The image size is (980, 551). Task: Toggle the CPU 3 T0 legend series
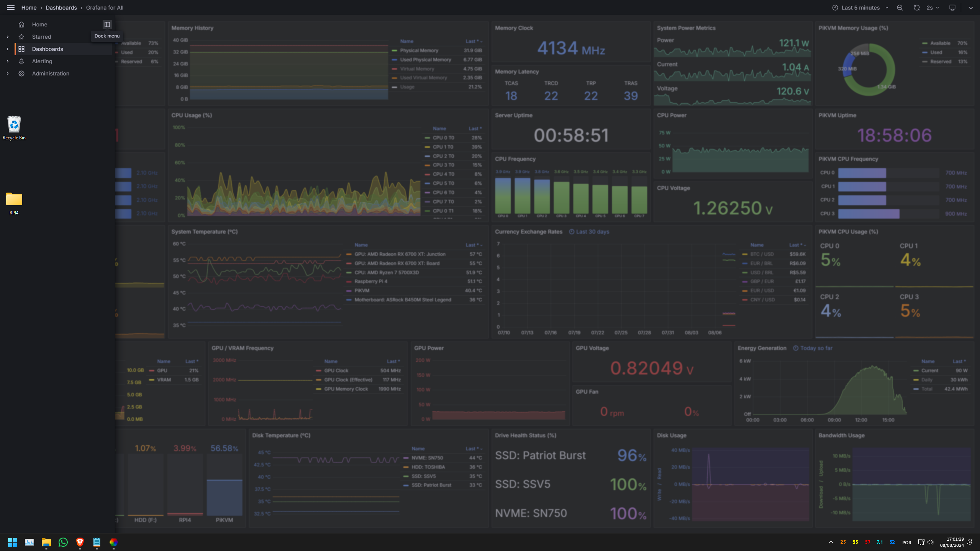coord(443,165)
